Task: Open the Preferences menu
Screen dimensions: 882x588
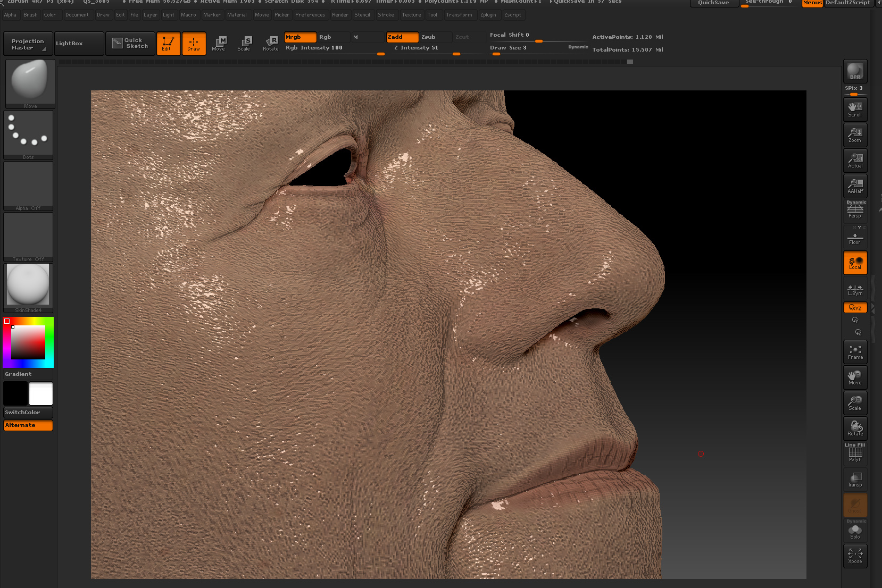Action: click(310, 15)
